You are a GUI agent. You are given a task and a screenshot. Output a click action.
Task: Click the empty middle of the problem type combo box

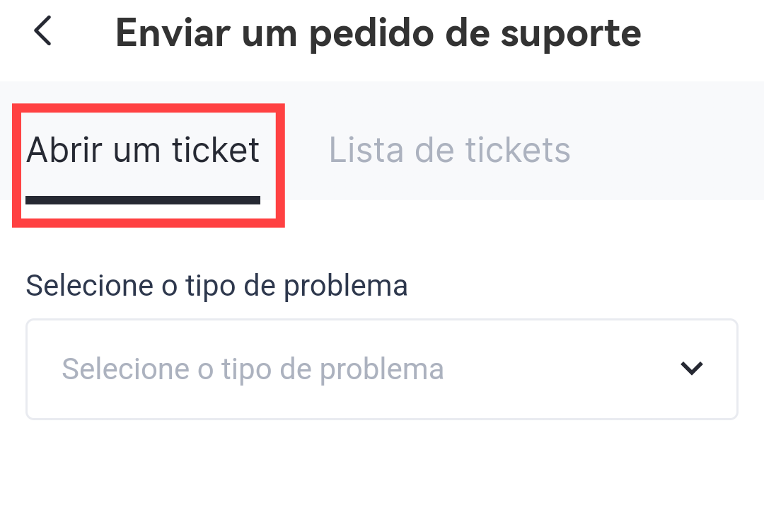point(552,369)
